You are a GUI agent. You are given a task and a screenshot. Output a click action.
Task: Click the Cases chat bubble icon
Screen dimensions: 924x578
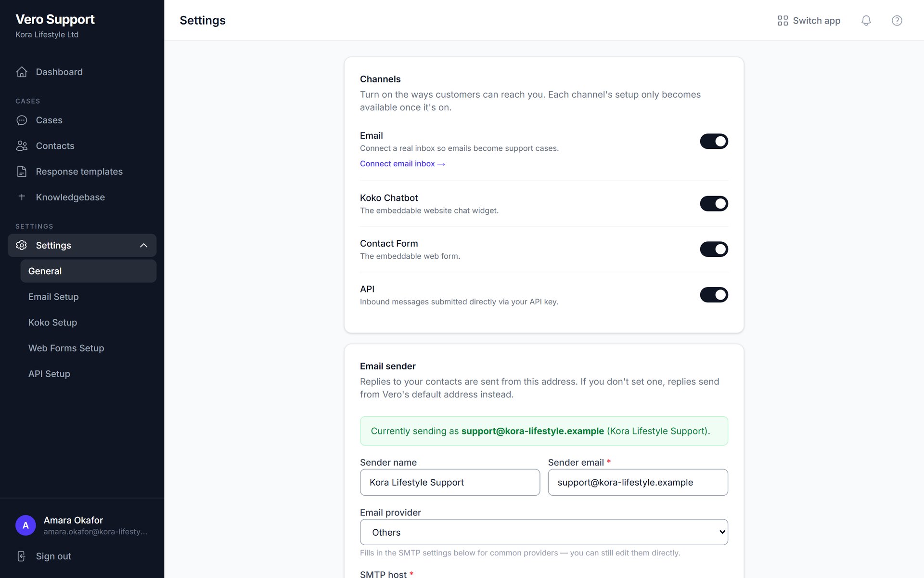click(22, 120)
